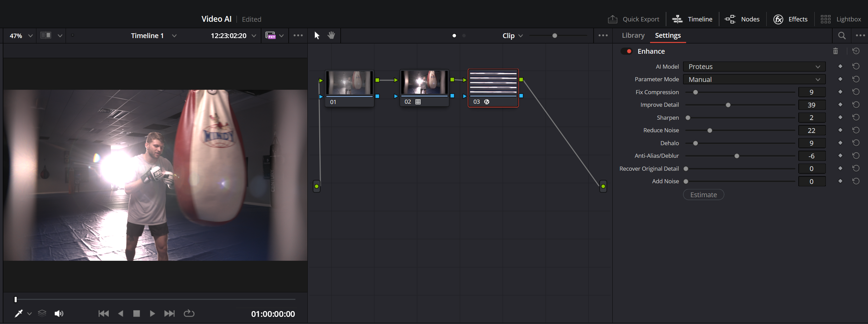Image resolution: width=868 pixels, height=324 pixels.
Task: Reset the AI Model parameter
Action: [856, 66]
